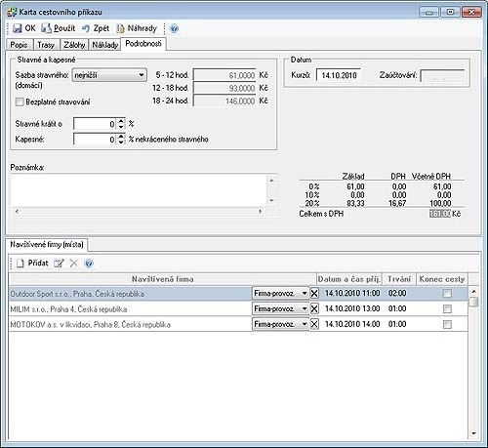Click the Přidat button

click(x=32, y=264)
